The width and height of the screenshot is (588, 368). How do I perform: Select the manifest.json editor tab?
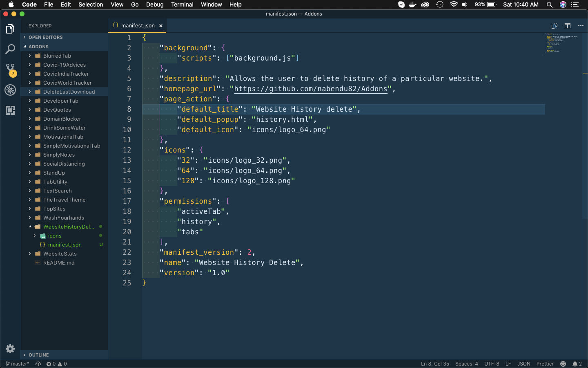[138, 26]
